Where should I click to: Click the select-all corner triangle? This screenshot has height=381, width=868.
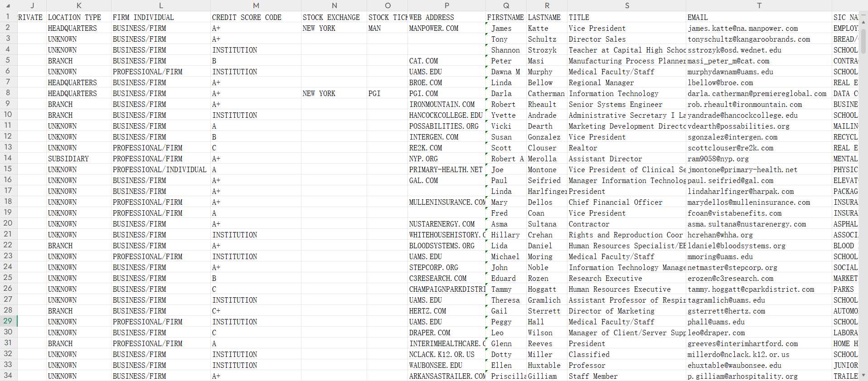pos(8,5)
